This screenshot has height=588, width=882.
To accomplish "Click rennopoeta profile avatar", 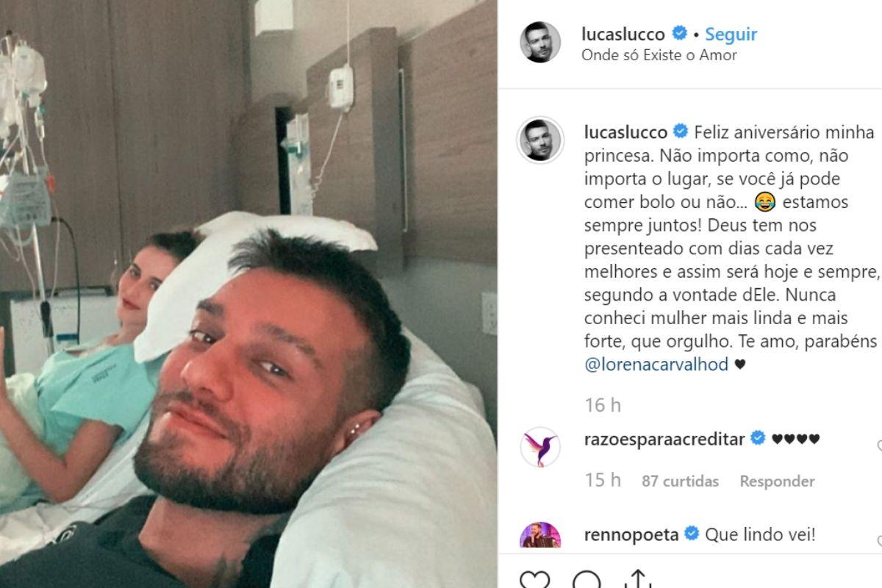I will click(x=540, y=535).
